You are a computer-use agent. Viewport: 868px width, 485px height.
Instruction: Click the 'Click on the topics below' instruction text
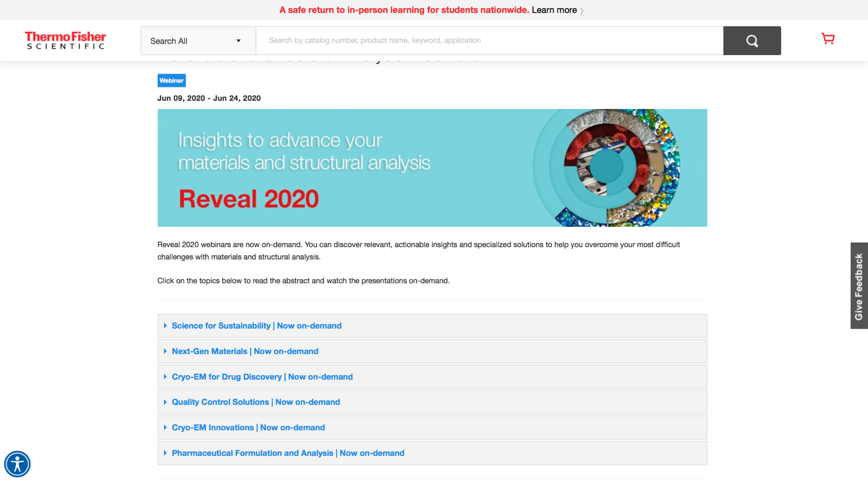[x=303, y=281]
